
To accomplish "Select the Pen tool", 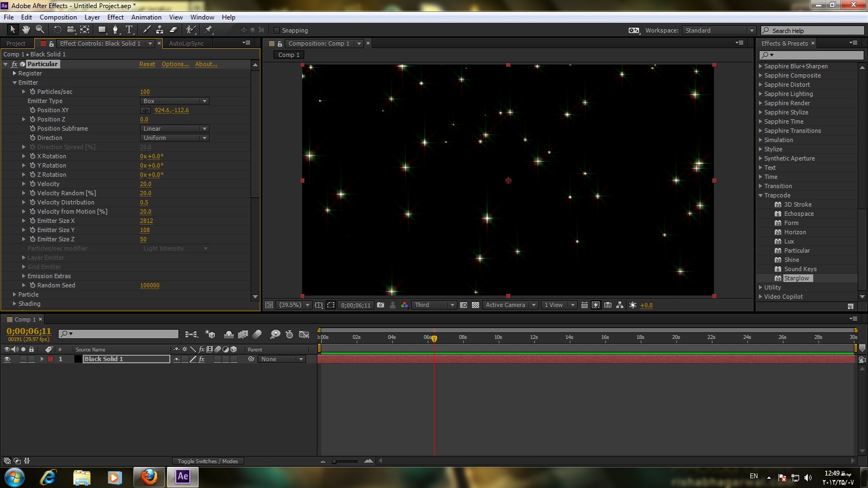I will click(115, 30).
